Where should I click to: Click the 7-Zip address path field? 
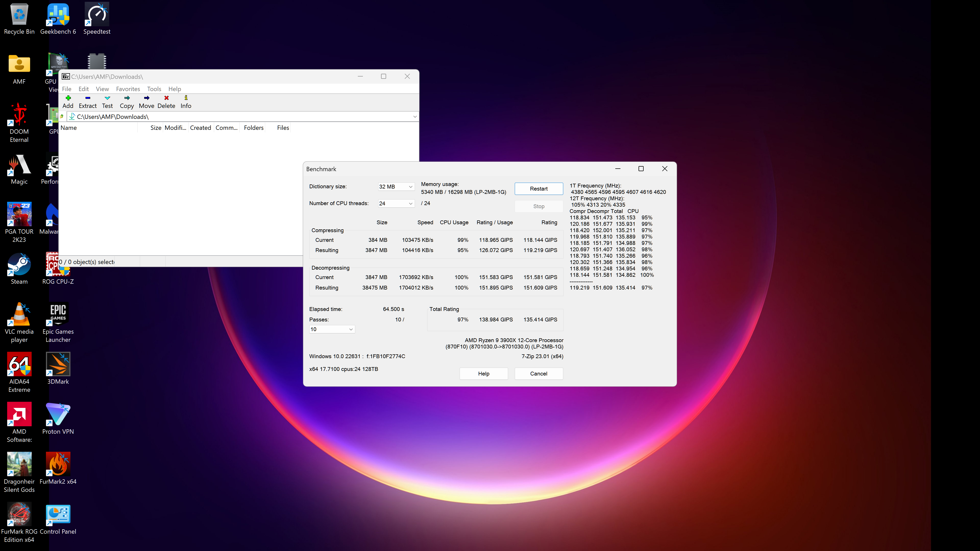tap(243, 117)
